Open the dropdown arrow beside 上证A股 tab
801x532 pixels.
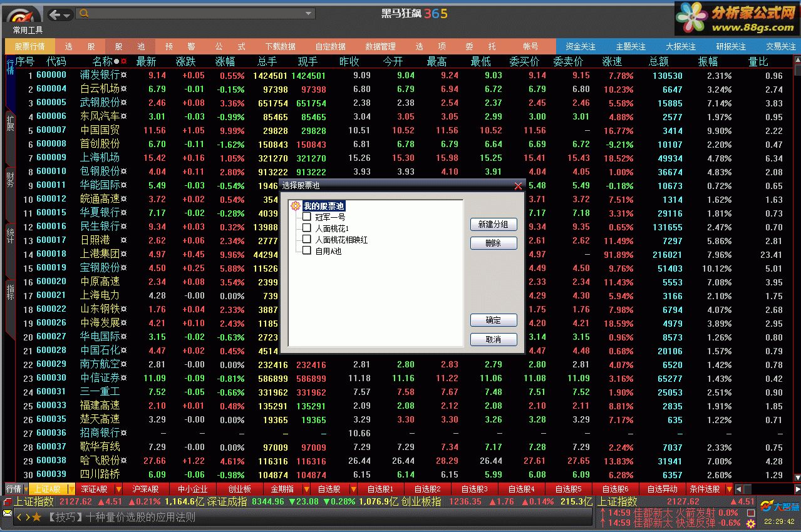tap(71, 489)
